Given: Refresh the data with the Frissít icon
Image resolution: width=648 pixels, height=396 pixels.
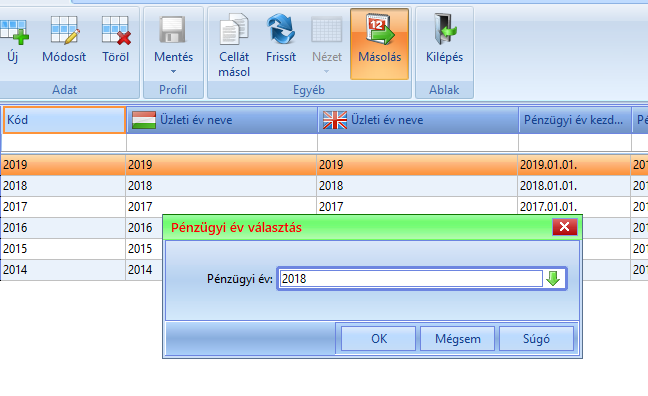Looking at the screenshot, I should pyautogui.click(x=281, y=29).
